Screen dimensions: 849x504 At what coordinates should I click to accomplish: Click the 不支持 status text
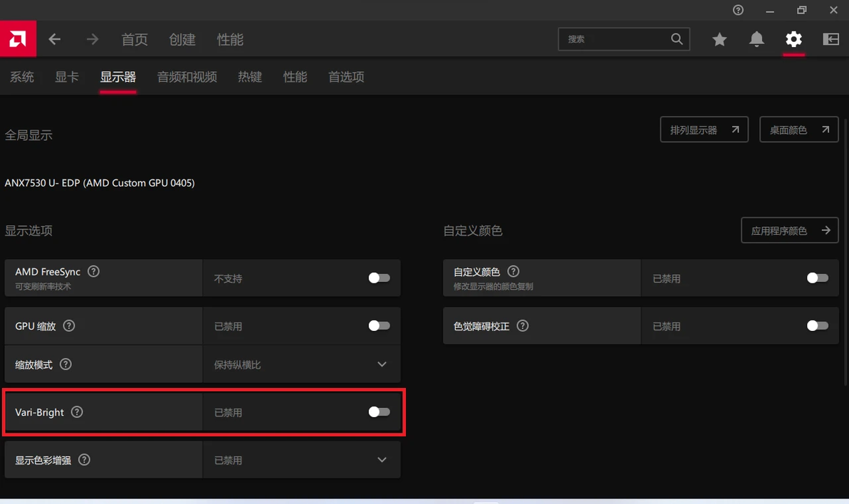click(x=228, y=279)
